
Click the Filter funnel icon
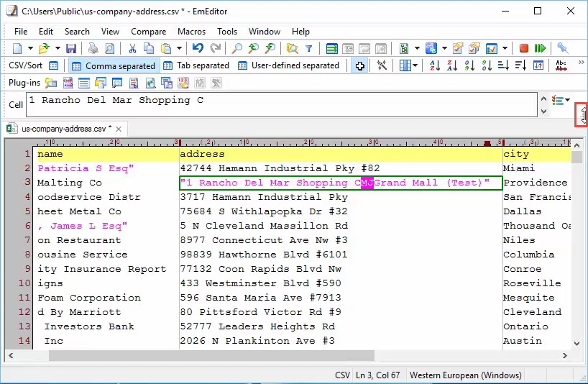[x=308, y=48]
